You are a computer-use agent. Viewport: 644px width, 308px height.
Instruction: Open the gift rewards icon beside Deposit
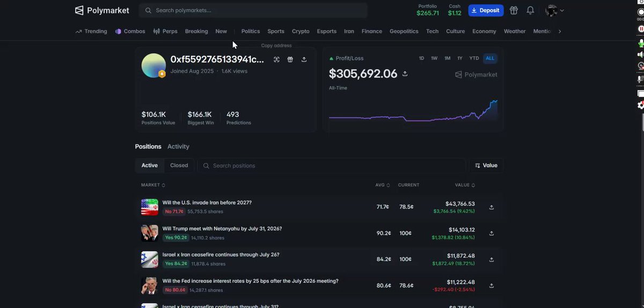coord(514,10)
